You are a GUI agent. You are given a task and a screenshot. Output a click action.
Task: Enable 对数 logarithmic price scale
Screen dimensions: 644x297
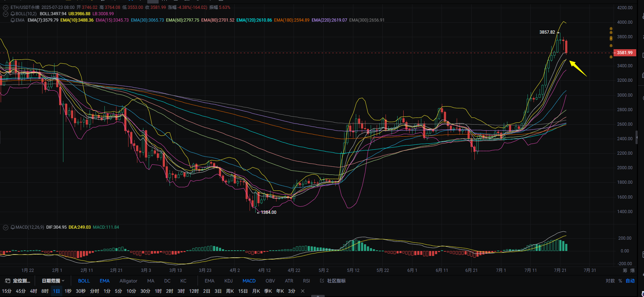coord(610,281)
